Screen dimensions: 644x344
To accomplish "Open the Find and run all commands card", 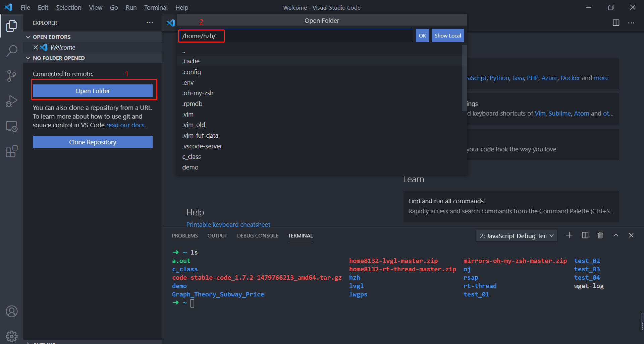I will [x=511, y=206].
